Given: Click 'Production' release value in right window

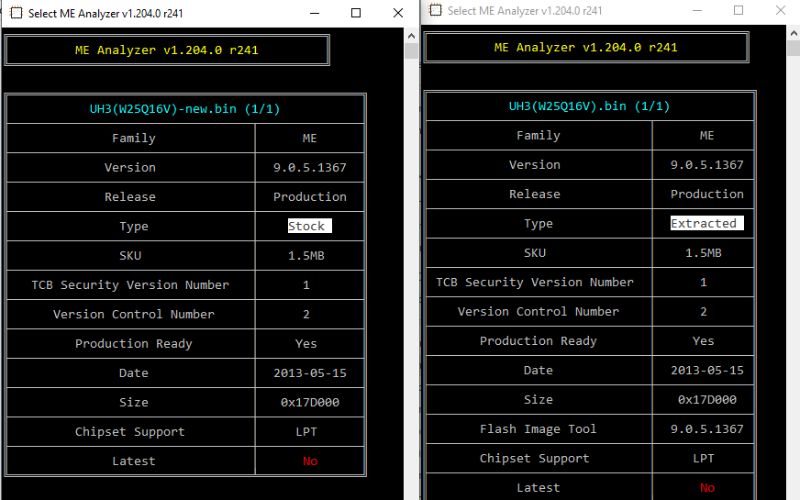Looking at the screenshot, I should click(707, 194).
